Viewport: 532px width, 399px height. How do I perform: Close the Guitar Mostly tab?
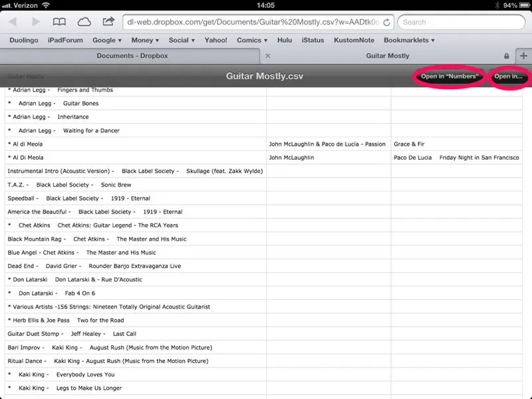[268, 56]
